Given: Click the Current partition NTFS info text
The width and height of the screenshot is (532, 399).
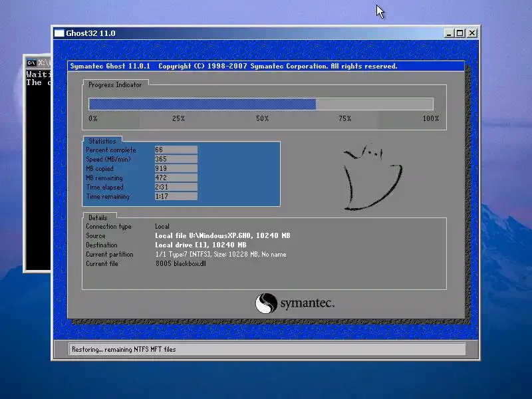Looking at the screenshot, I should click(x=221, y=254).
